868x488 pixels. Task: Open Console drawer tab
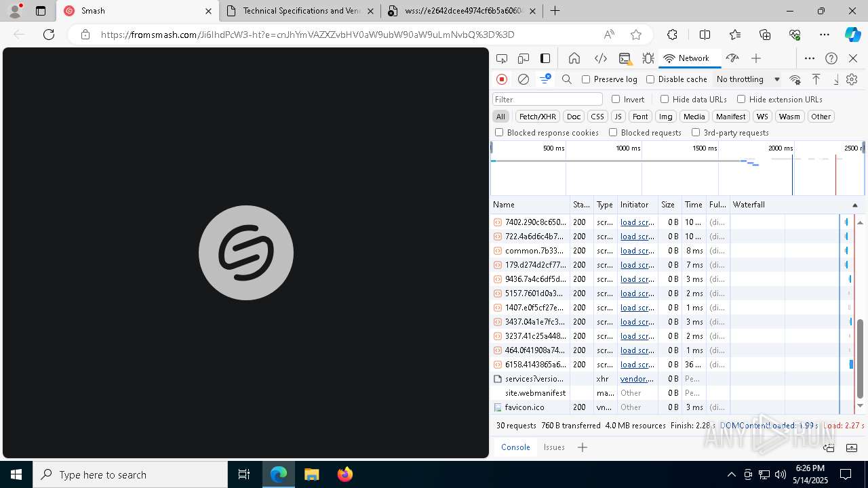point(515,447)
